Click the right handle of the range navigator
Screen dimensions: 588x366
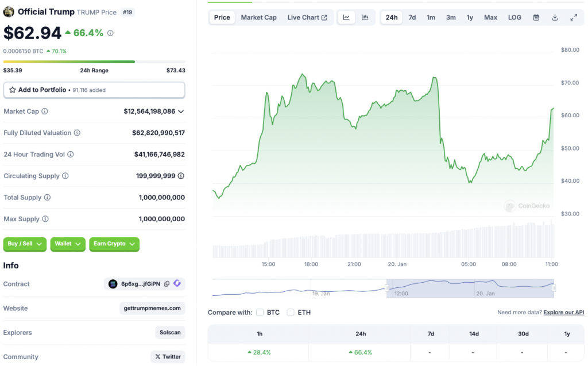pos(554,288)
